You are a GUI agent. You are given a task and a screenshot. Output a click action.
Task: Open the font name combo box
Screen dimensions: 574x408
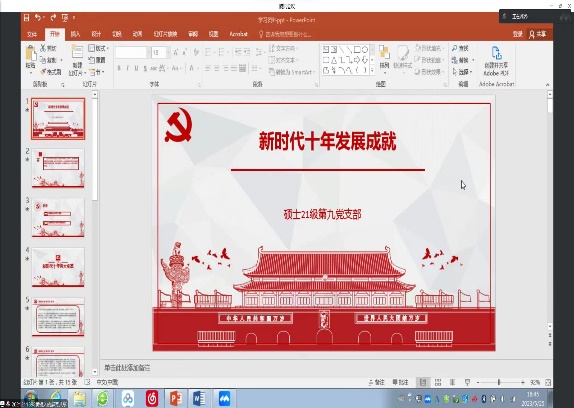click(x=133, y=52)
